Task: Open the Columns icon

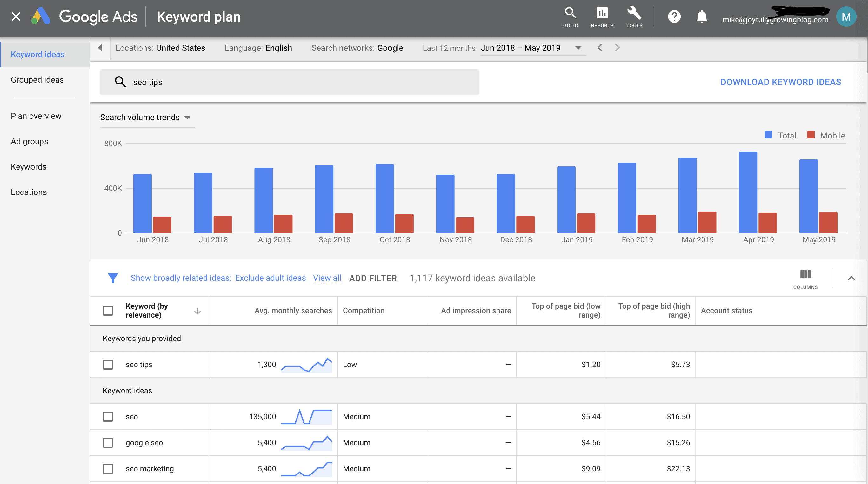Action: [805, 279]
